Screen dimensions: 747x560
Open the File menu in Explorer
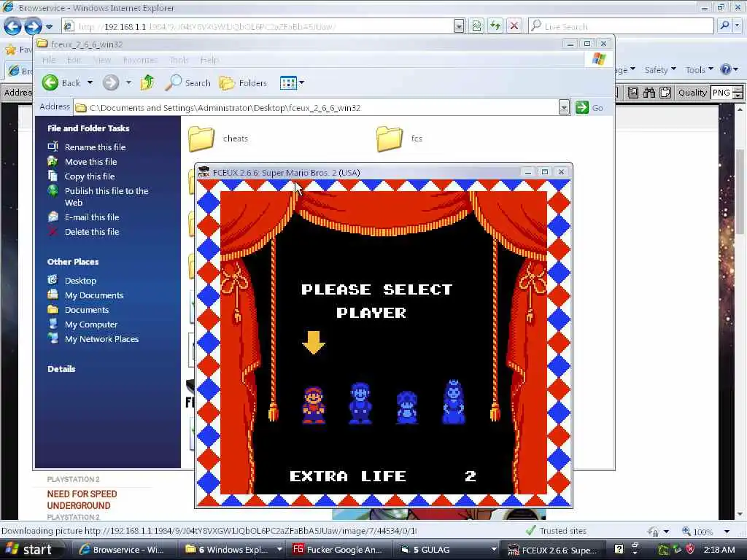click(49, 60)
